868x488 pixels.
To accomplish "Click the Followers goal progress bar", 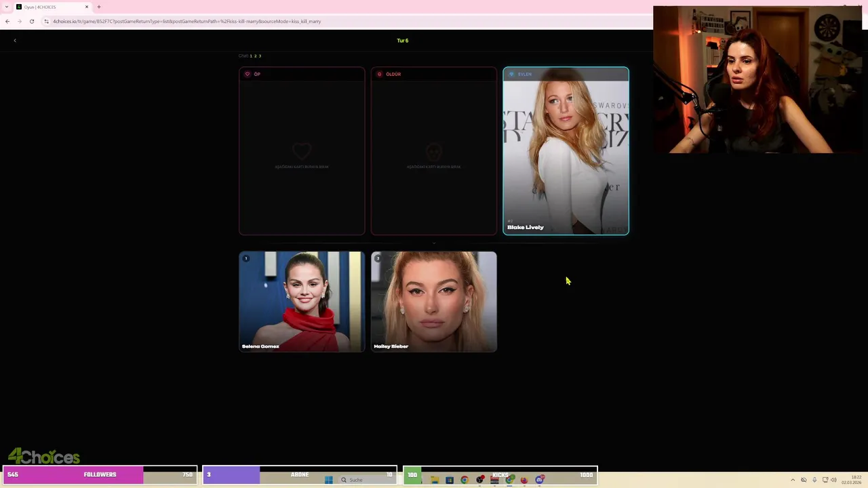I will coord(100,474).
